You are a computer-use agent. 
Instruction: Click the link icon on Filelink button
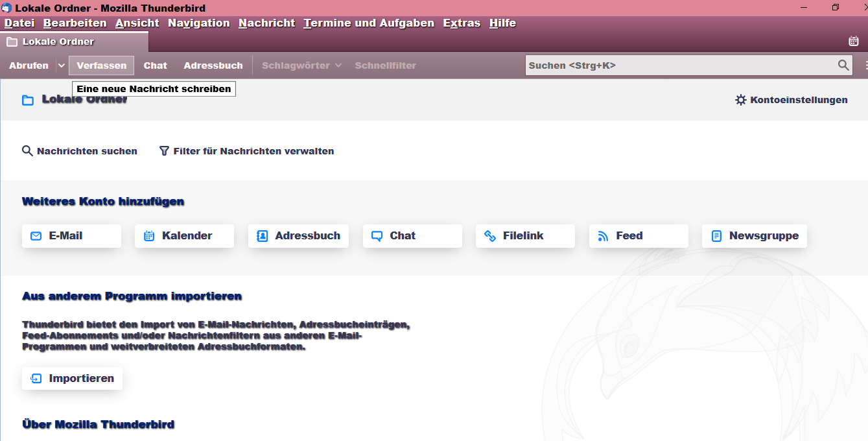click(x=490, y=236)
